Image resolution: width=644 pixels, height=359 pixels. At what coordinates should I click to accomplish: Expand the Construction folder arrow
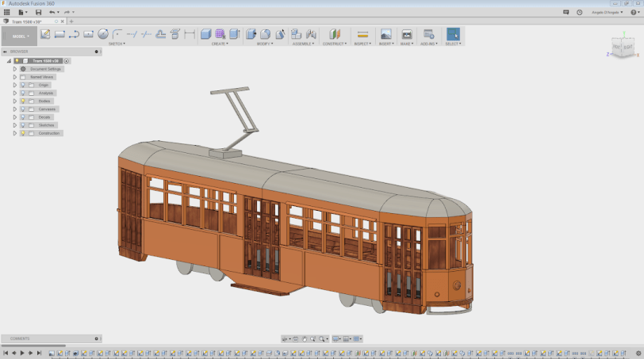(15, 133)
